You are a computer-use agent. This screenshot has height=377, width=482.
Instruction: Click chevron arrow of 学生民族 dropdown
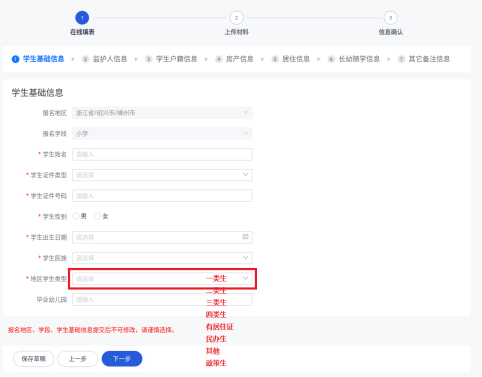pyautogui.click(x=245, y=257)
